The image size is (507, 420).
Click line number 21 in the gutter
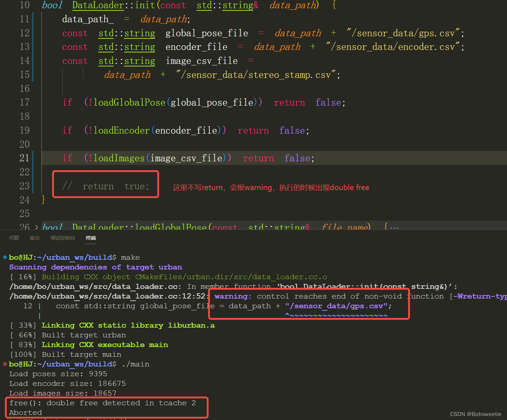[24, 158]
